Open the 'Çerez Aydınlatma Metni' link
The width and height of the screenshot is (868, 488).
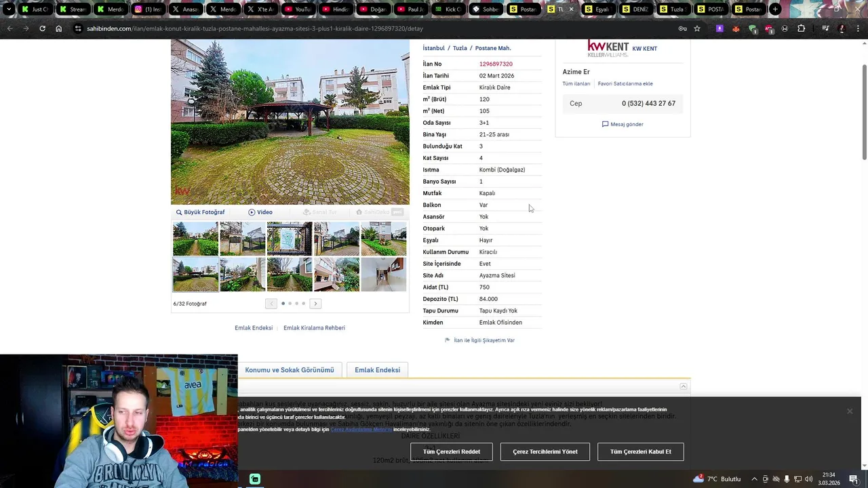(x=361, y=429)
